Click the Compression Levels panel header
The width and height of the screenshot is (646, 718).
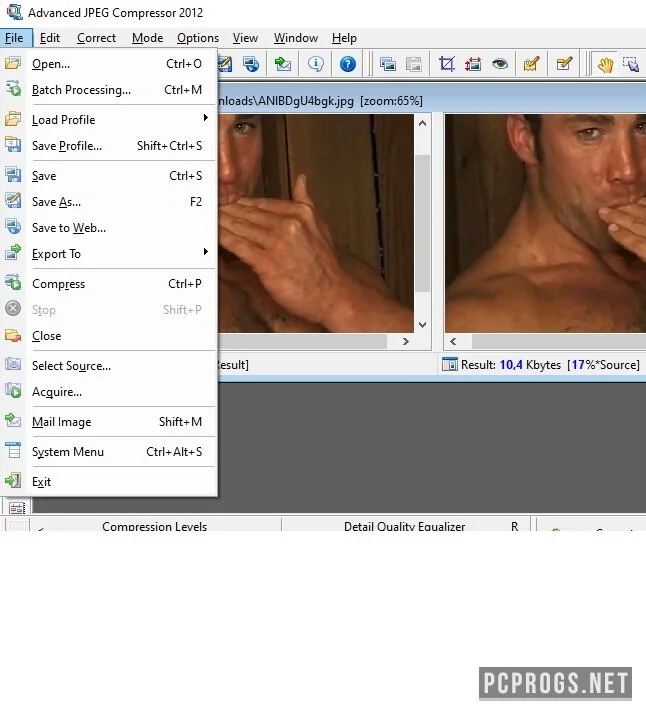155,526
